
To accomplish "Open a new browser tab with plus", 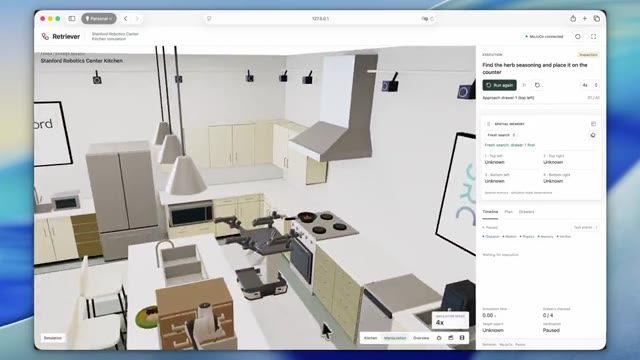I will click(x=584, y=18).
